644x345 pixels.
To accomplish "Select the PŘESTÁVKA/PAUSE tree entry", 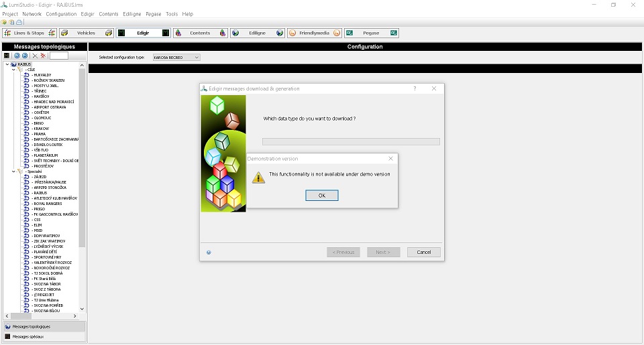I will 50,182.
